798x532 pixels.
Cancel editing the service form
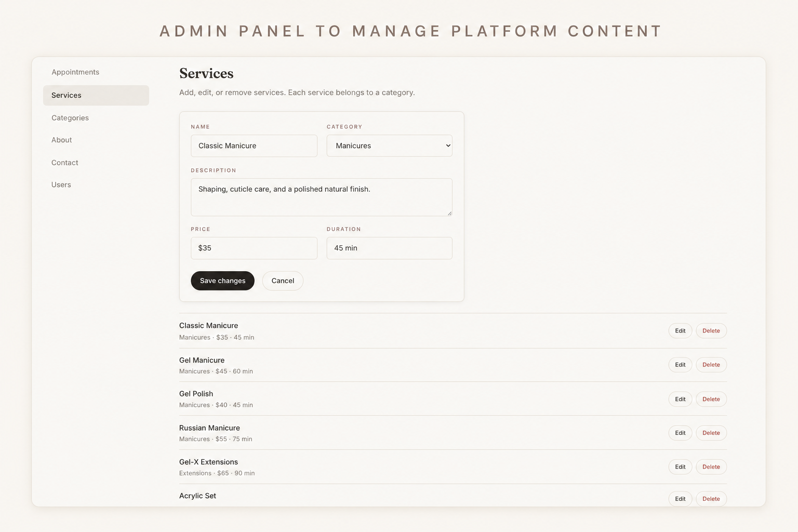click(x=283, y=281)
